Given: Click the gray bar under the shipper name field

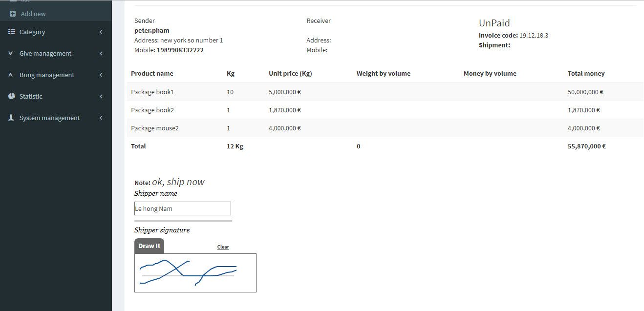Looking at the screenshot, I should (182, 221).
